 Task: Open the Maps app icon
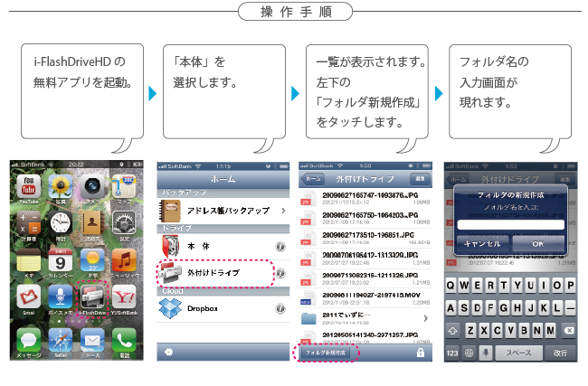coord(124,185)
